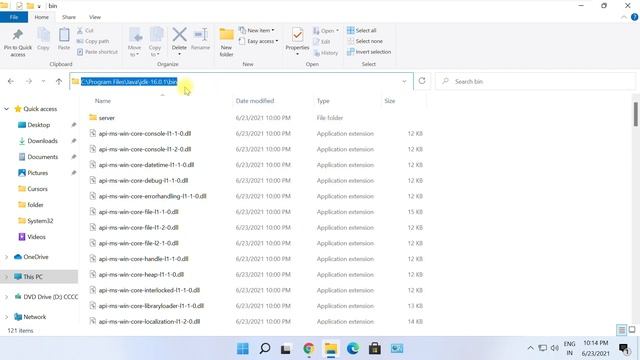Select api-ms-win-core-errorhandling-l1-1-0.dll file
640x360 pixels.
152,196
